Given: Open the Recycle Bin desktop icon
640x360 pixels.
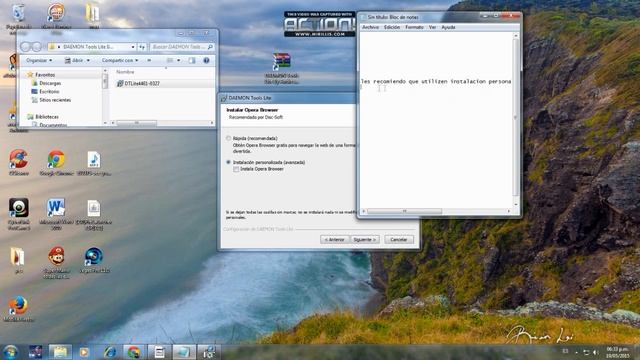Looking at the screenshot, I should pos(18,13).
